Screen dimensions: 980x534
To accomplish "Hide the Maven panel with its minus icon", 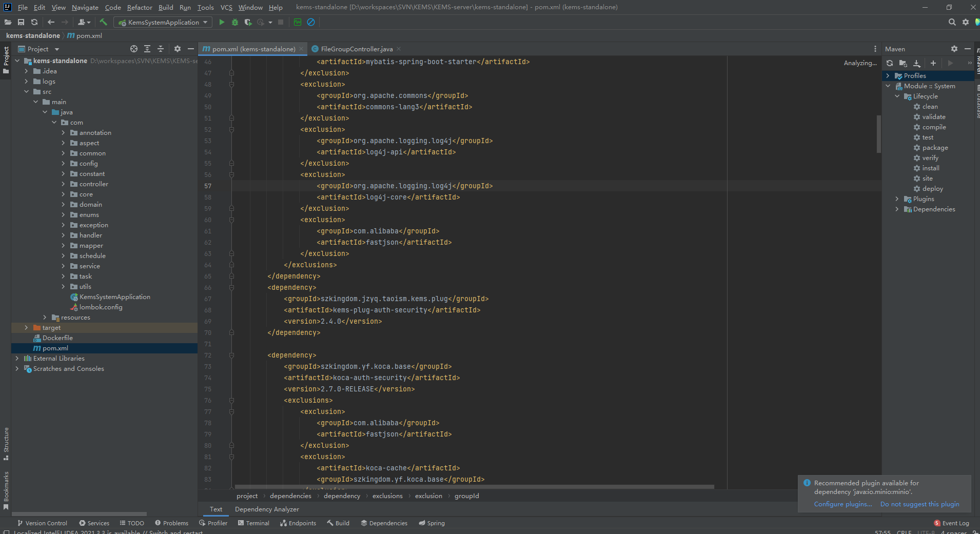I will click(968, 49).
